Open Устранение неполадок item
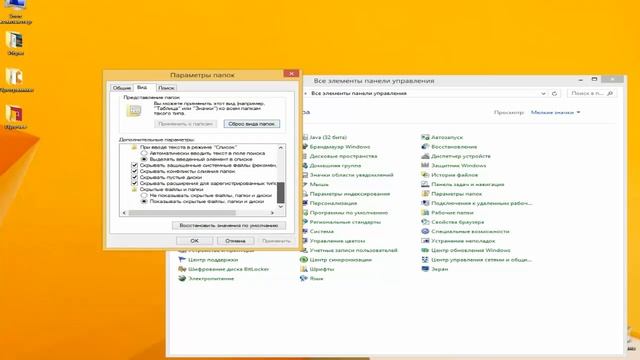640x360 pixels. pos(458,241)
